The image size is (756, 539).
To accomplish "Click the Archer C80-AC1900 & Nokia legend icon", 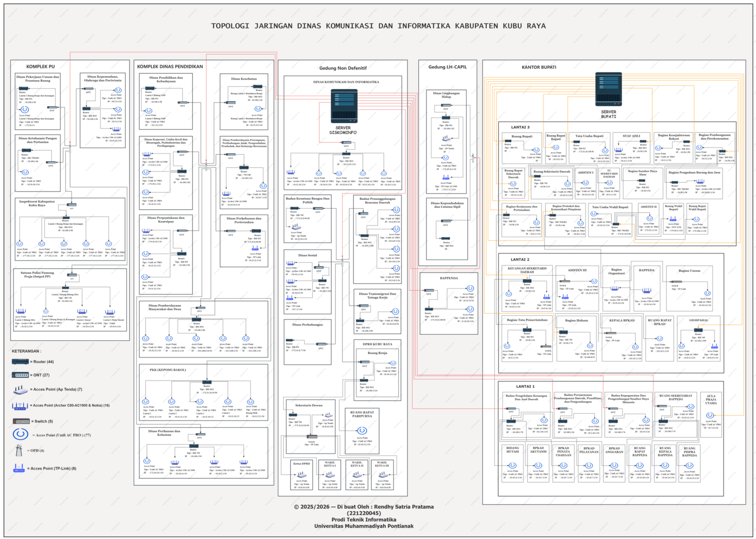I will pyautogui.click(x=20, y=405).
